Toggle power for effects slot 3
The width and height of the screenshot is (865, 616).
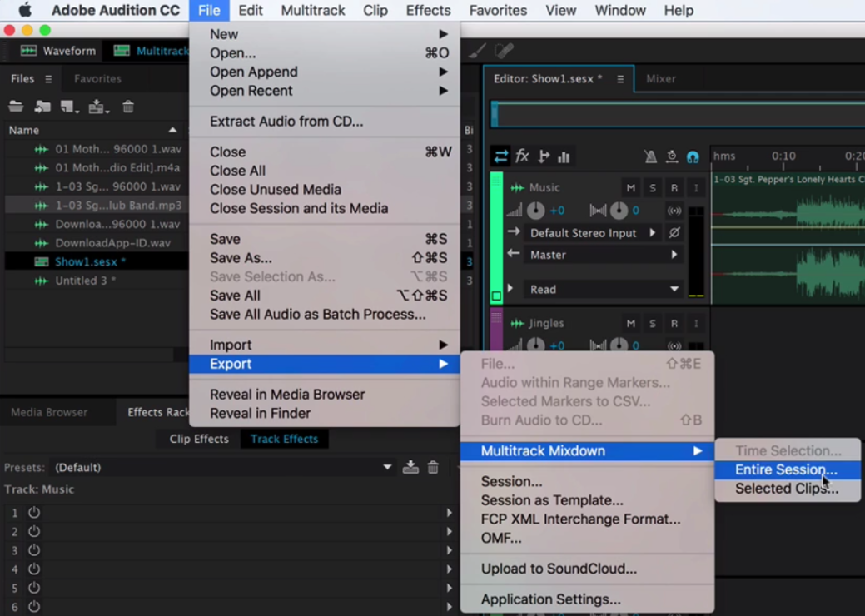[x=34, y=550]
